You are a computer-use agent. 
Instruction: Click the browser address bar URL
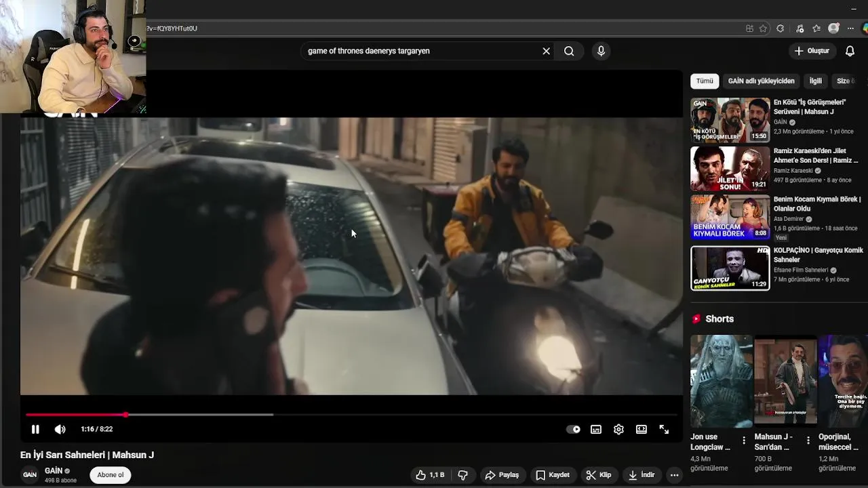(172, 28)
